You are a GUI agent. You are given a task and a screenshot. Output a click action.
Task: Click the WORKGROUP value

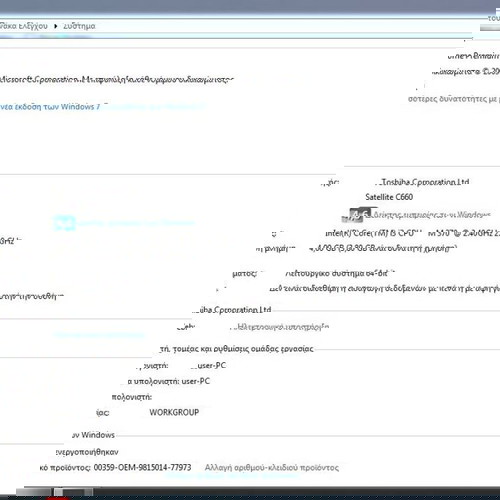click(x=174, y=412)
